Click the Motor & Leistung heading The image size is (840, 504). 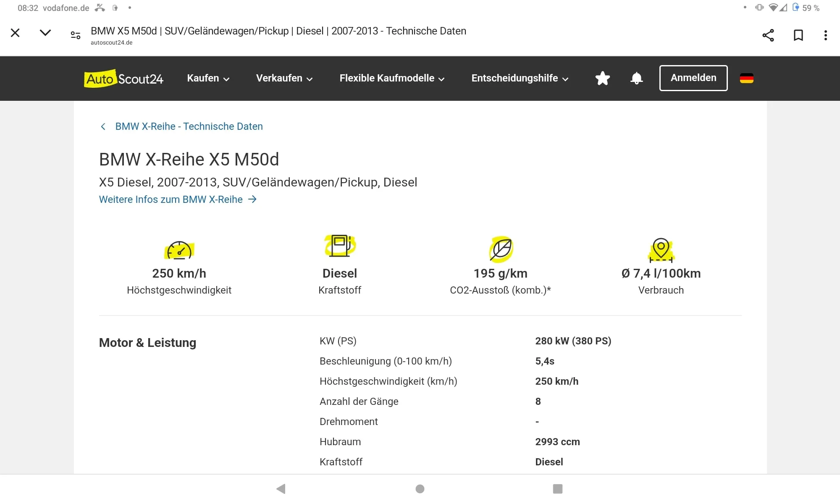[147, 343]
